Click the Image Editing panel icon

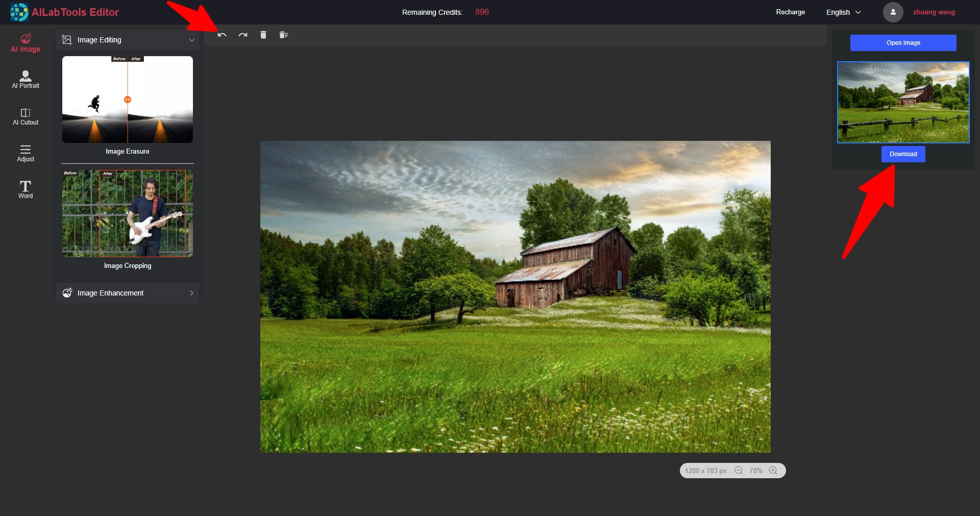click(x=67, y=40)
